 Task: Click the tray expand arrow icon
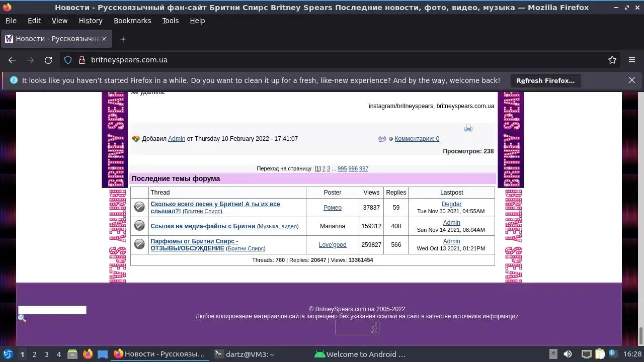click(x=553, y=353)
